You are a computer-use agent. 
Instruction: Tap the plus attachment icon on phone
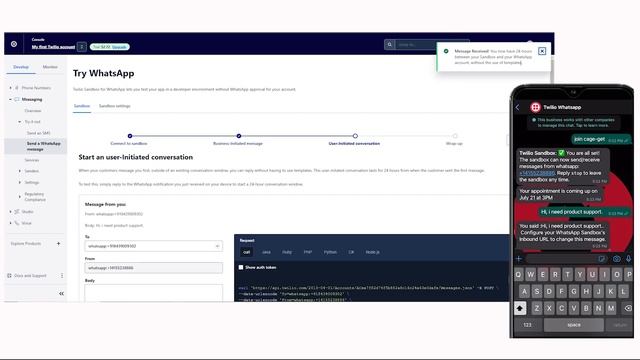point(519,258)
